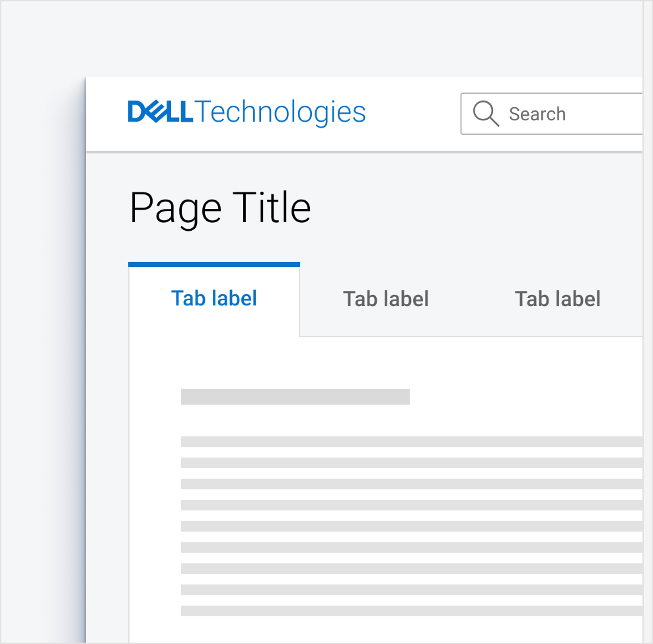The image size is (653, 644).
Task: Select the magnifying glass search icon
Action: point(486,114)
